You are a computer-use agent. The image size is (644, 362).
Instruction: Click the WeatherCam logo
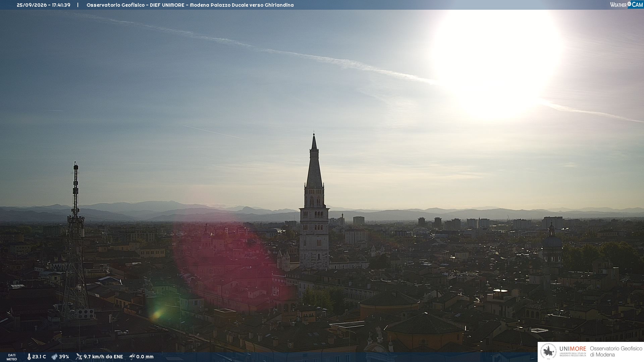tap(627, 5)
